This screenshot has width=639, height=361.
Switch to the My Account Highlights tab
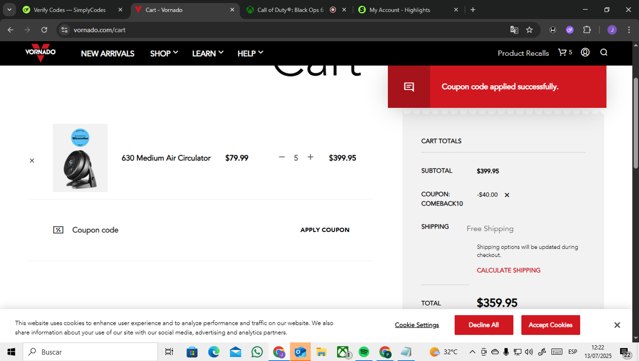[x=399, y=10]
